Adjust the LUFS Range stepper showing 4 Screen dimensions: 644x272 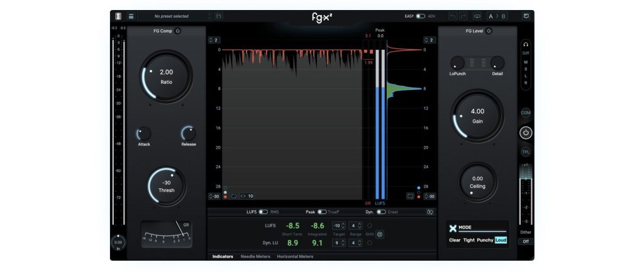355,225
